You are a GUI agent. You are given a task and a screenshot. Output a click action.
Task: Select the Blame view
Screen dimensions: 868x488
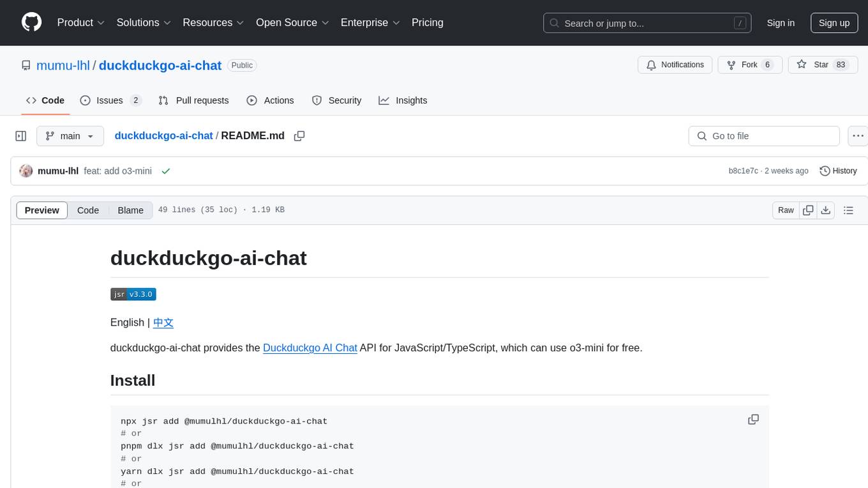[130, 210]
